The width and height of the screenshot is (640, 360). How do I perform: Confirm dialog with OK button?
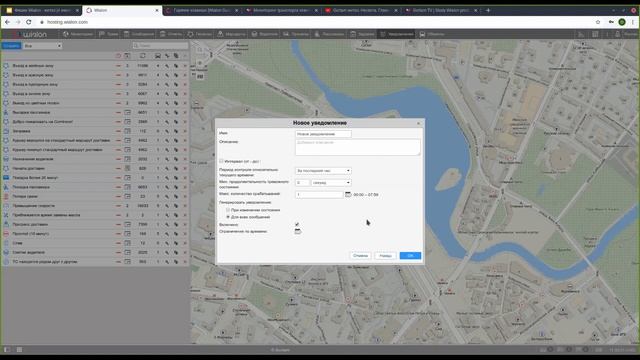tap(410, 256)
